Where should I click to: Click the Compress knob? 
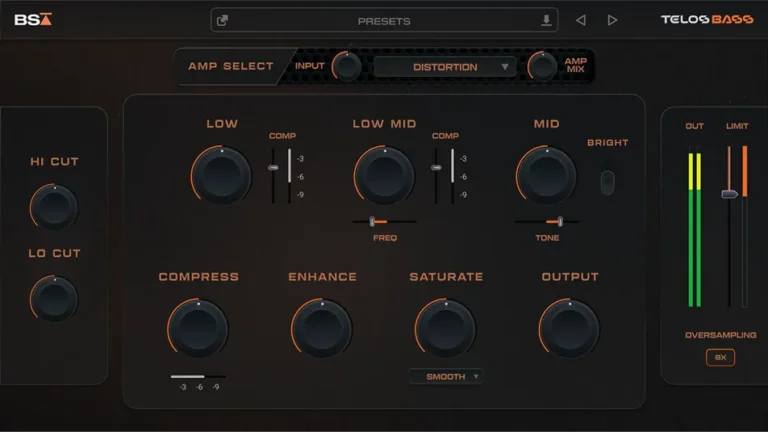click(x=198, y=328)
